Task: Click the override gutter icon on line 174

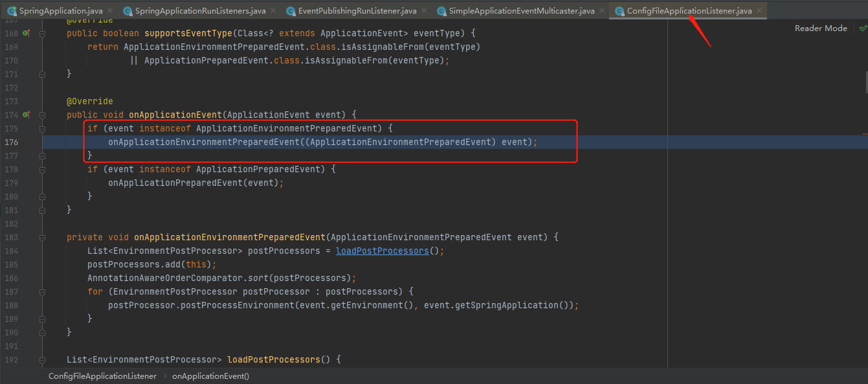Action: (x=27, y=115)
